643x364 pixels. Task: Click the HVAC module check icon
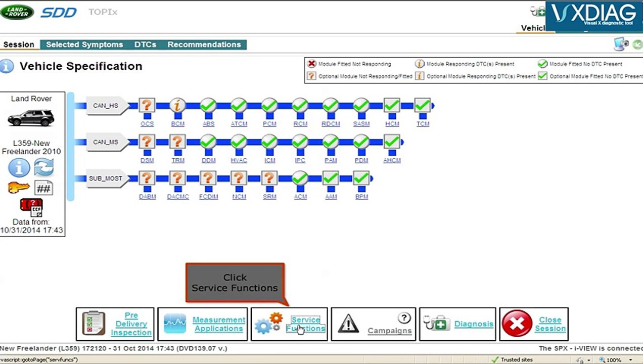tap(239, 142)
